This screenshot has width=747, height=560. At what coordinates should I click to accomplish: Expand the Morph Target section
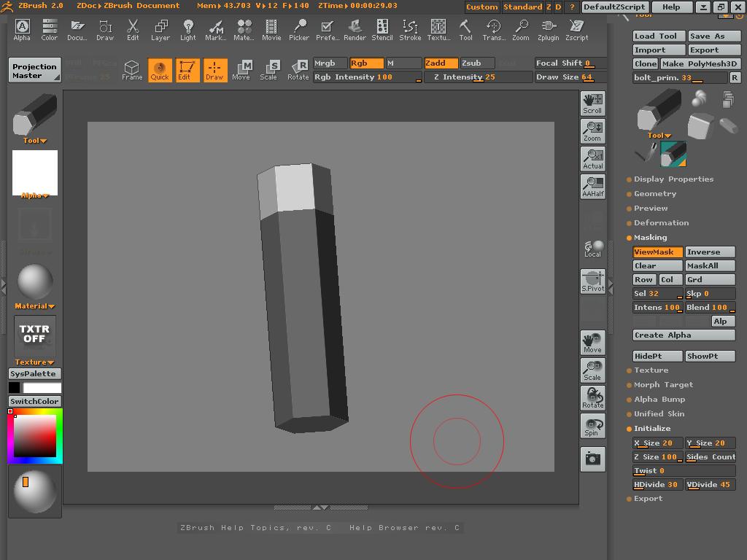pos(663,385)
